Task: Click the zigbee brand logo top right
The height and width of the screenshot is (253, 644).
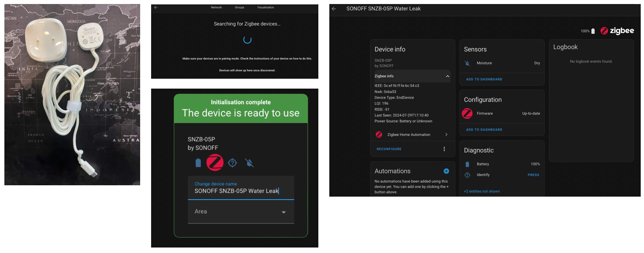Action: pos(617,31)
